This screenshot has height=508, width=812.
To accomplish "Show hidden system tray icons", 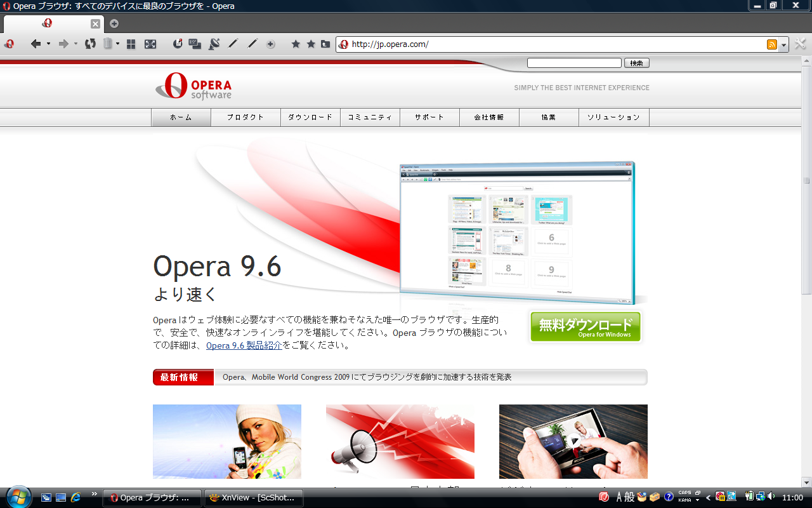I will (x=707, y=497).
